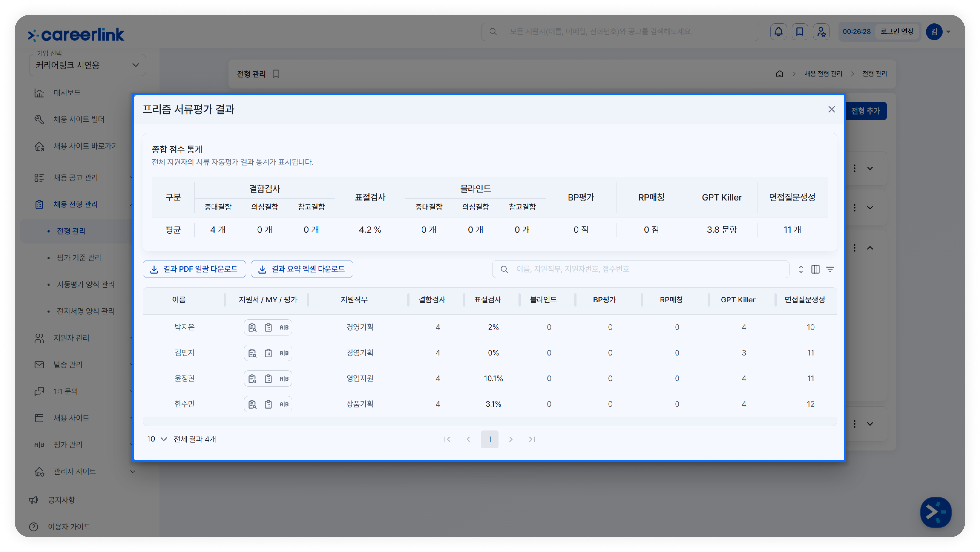Click 결과 요약 엑셀 다운로드 button
980x552 pixels.
point(302,269)
